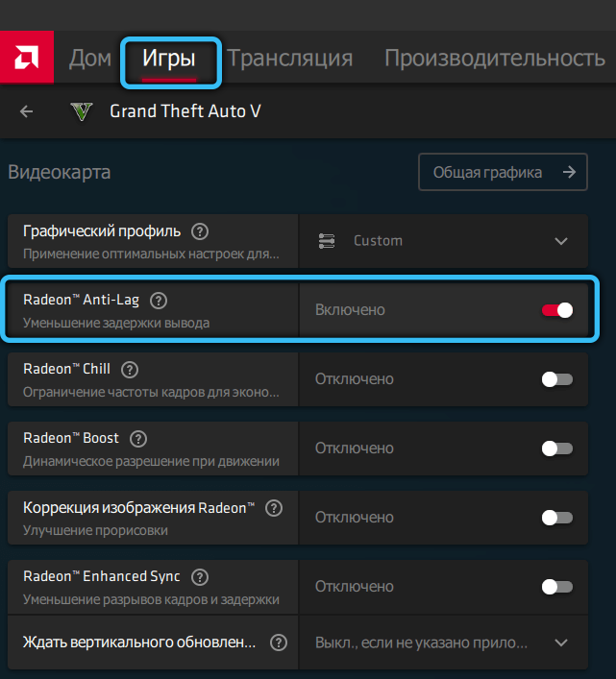Click the Radeon Anti-Lag label
Image resolution: width=616 pixels, height=679 pixels.
point(82,300)
